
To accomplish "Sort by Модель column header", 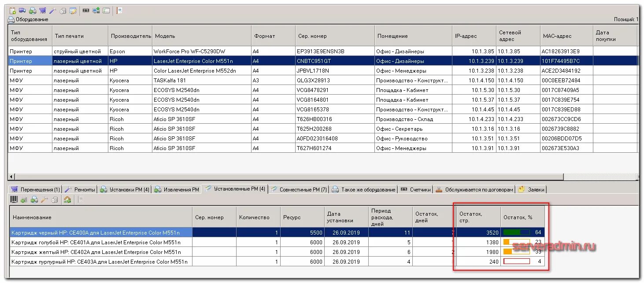I will 202,36.
